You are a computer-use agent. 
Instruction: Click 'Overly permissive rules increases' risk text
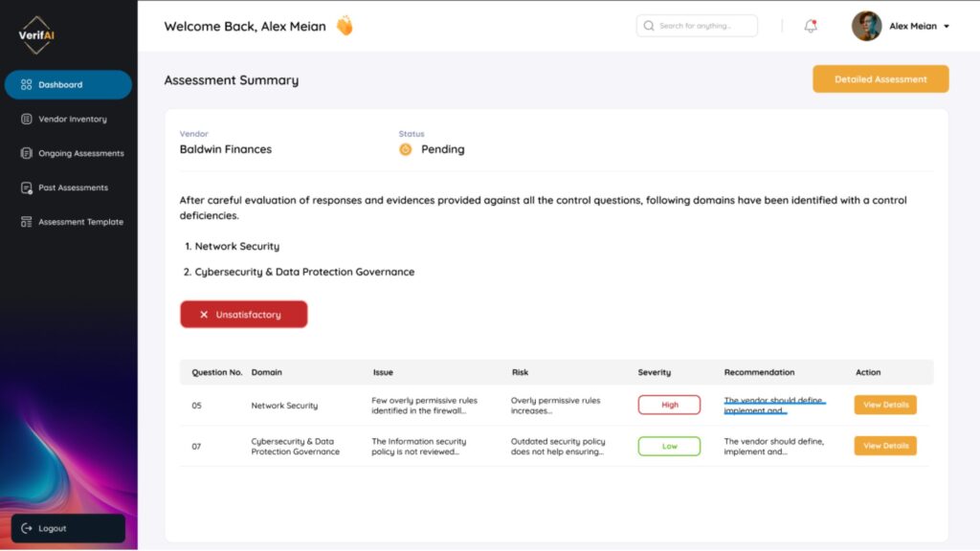(x=556, y=406)
